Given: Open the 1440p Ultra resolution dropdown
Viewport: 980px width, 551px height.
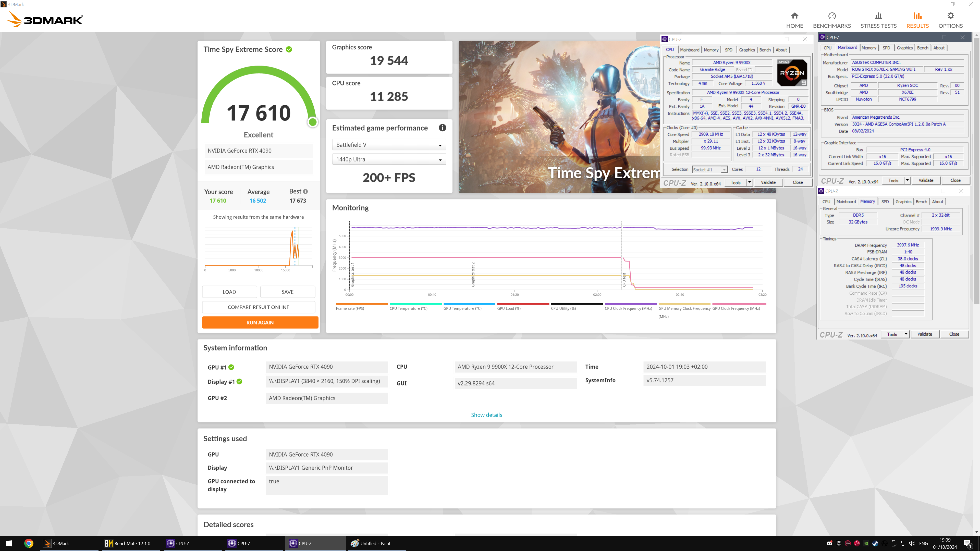Looking at the screenshot, I should point(389,159).
